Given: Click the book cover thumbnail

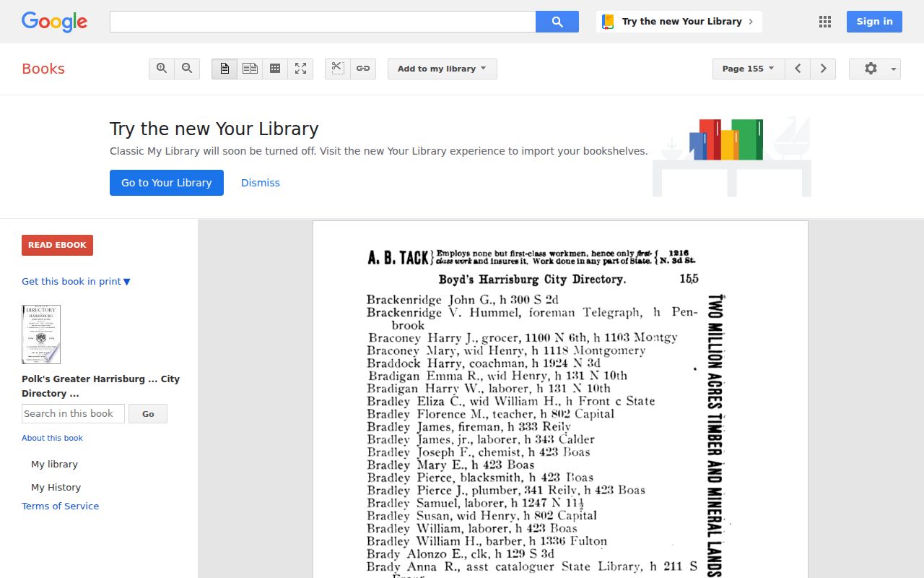Looking at the screenshot, I should [41, 335].
